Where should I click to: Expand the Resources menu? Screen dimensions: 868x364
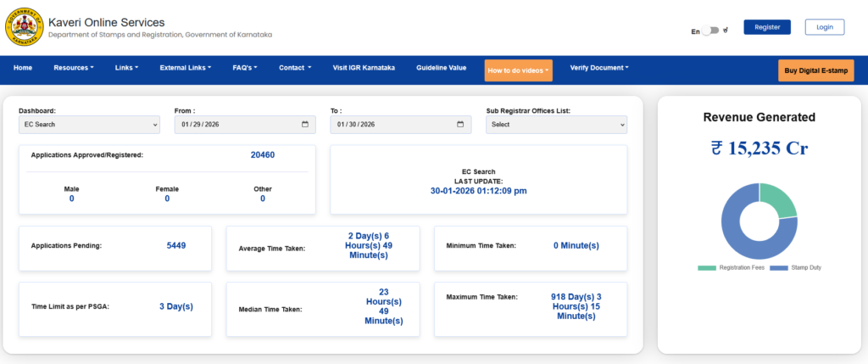[x=74, y=68]
